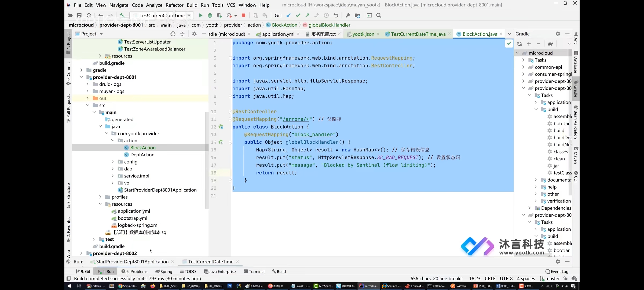Stop the running process with red square

pyautogui.click(x=243, y=16)
